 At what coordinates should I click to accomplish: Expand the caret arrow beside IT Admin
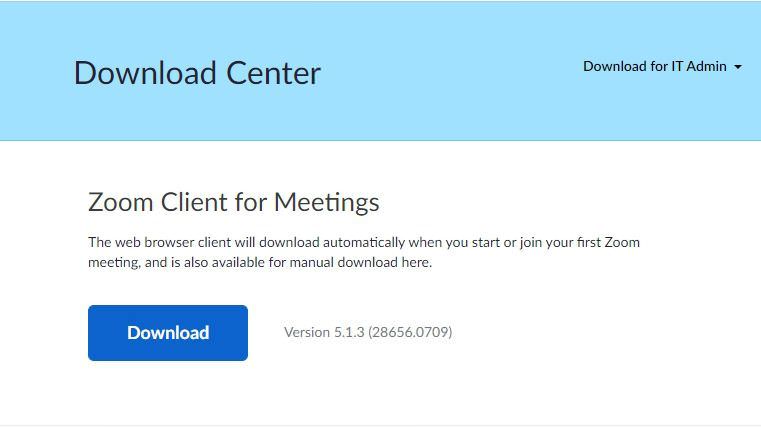tap(738, 67)
